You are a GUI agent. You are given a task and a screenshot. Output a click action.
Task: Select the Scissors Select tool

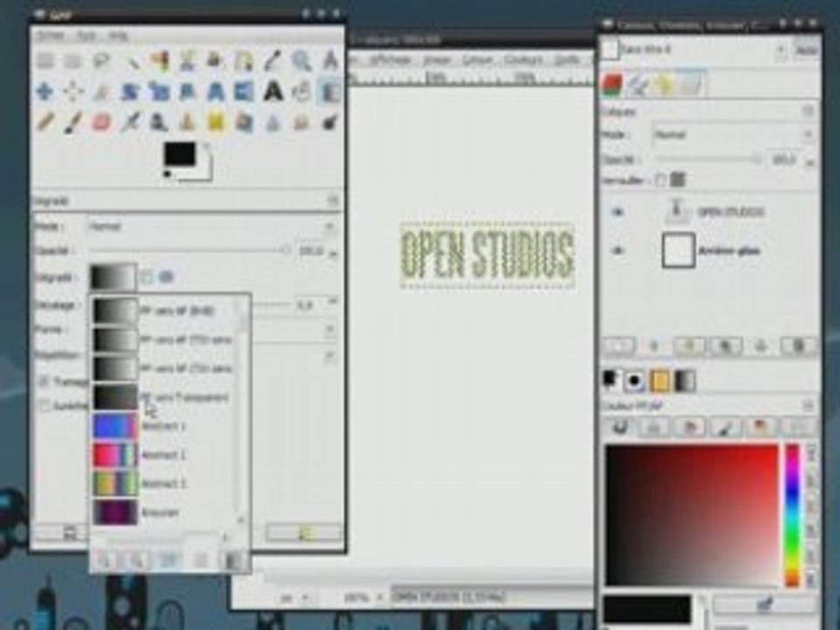tap(187, 60)
